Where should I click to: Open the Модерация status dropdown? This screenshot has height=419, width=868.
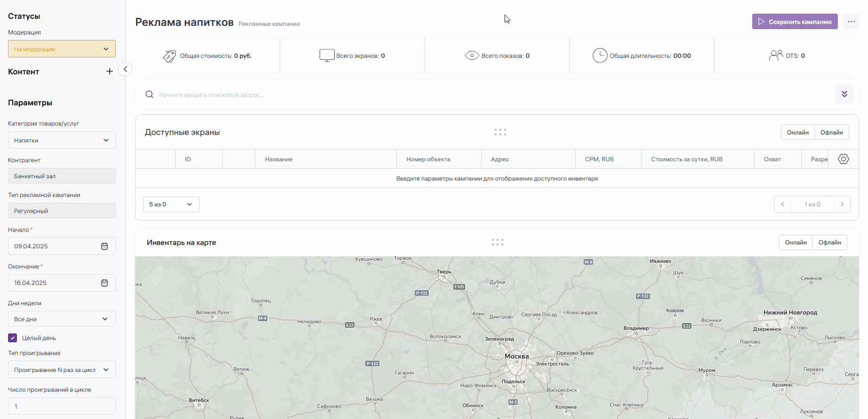click(62, 49)
